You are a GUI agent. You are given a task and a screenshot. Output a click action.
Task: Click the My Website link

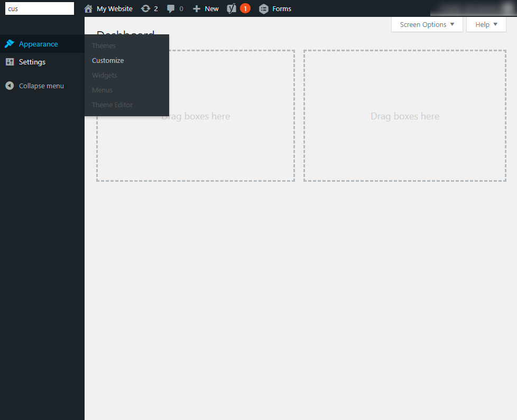click(x=114, y=9)
